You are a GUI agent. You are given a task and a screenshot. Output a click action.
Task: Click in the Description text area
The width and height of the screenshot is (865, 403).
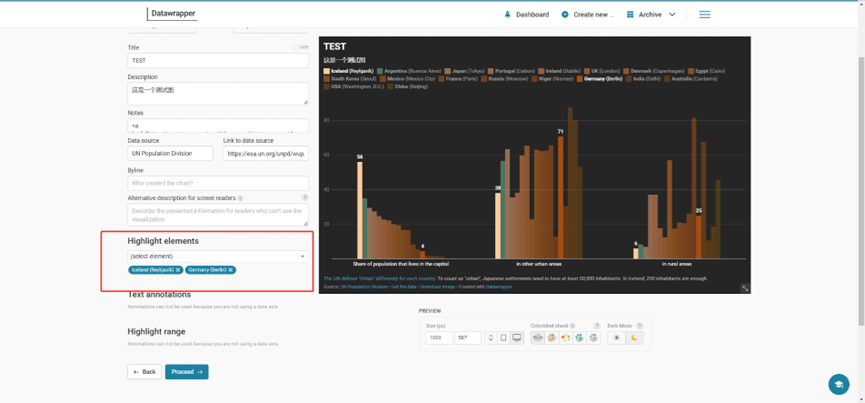pyautogui.click(x=218, y=94)
